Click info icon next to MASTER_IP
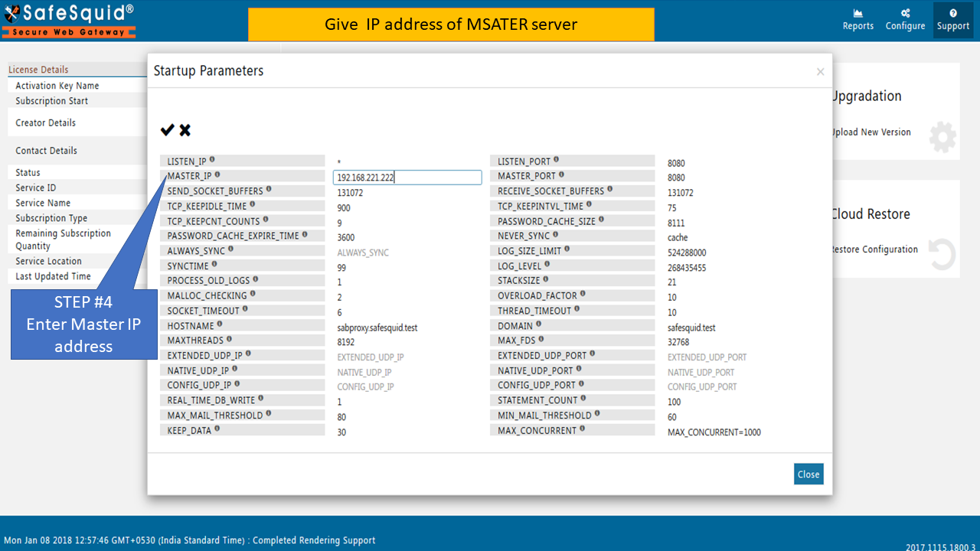Screen dimensions: 980x551 coord(218,175)
